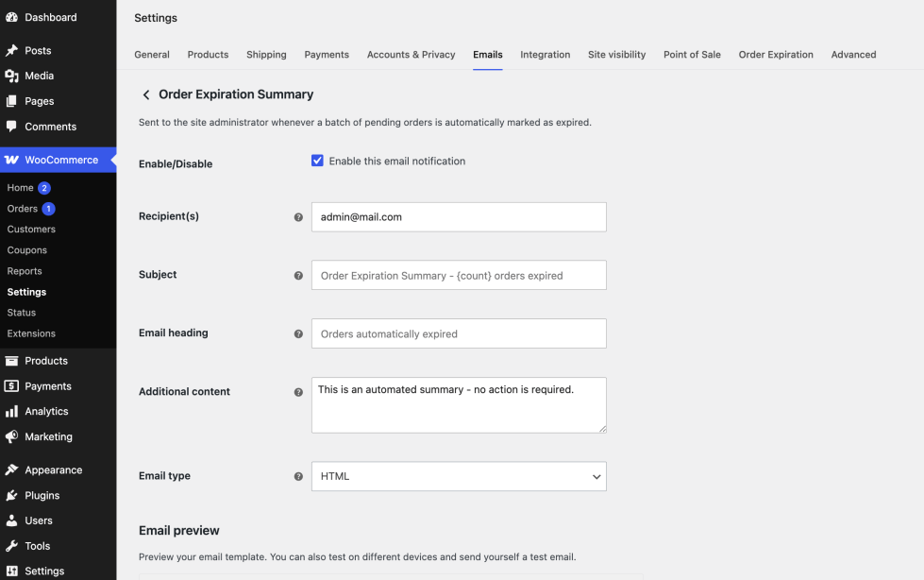924x580 pixels.
Task: Click the Appearance paintbrush icon
Action: point(11,469)
